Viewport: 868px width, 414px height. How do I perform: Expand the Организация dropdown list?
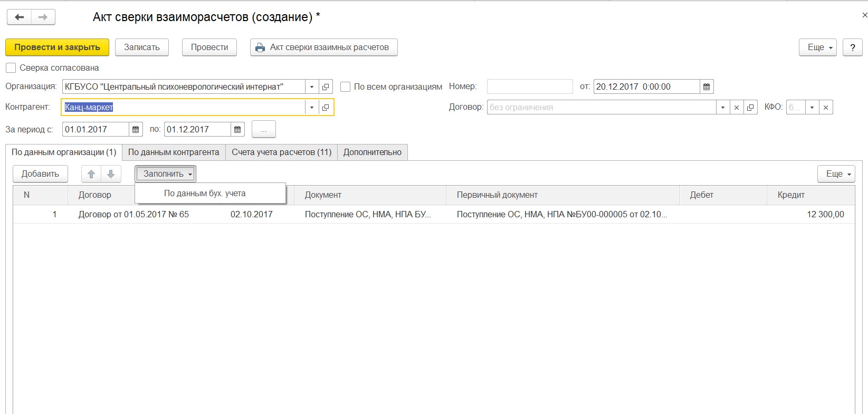pyautogui.click(x=312, y=86)
